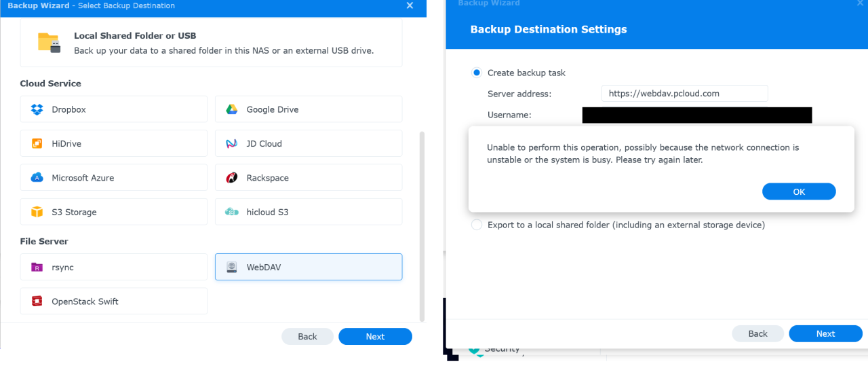Viewport: 868px width, 368px height.
Task: Select the OpenStack Swift icon
Action: (x=37, y=301)
